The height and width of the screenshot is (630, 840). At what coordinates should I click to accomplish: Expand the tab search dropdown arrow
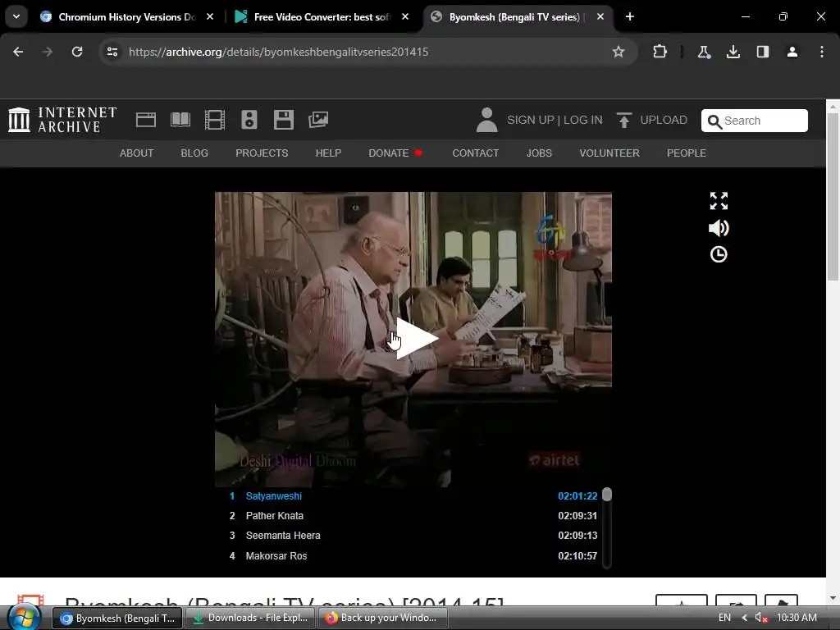coord(16,16)
